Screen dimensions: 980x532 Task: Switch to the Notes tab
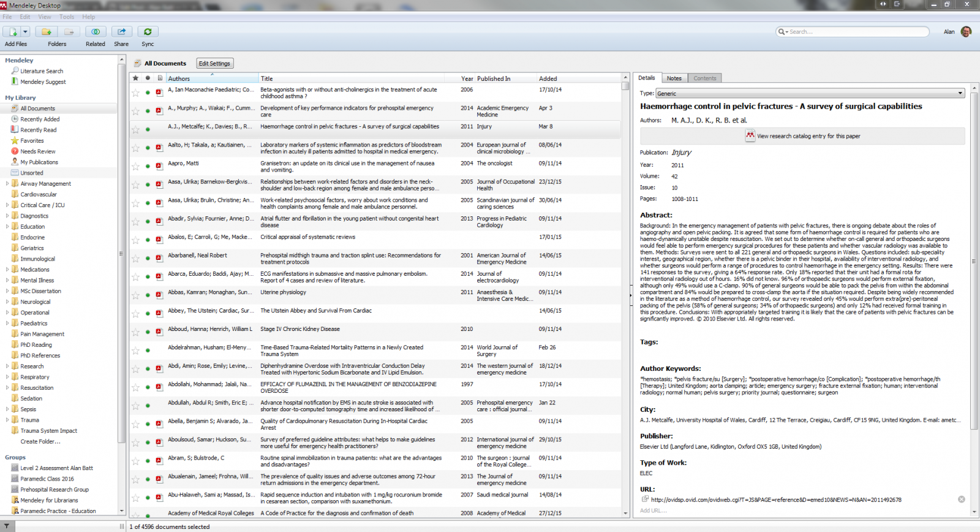674,78
